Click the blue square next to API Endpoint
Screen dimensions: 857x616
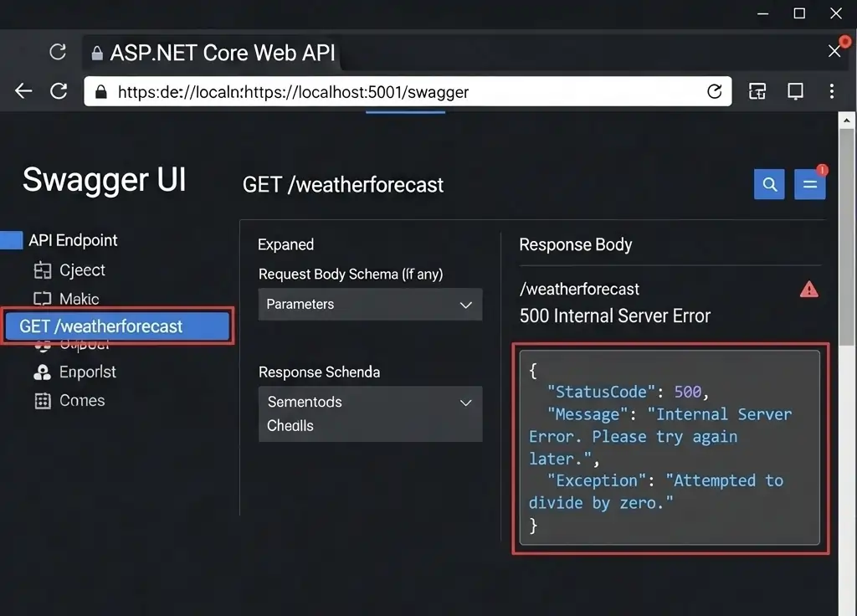[x=11, y=240]
